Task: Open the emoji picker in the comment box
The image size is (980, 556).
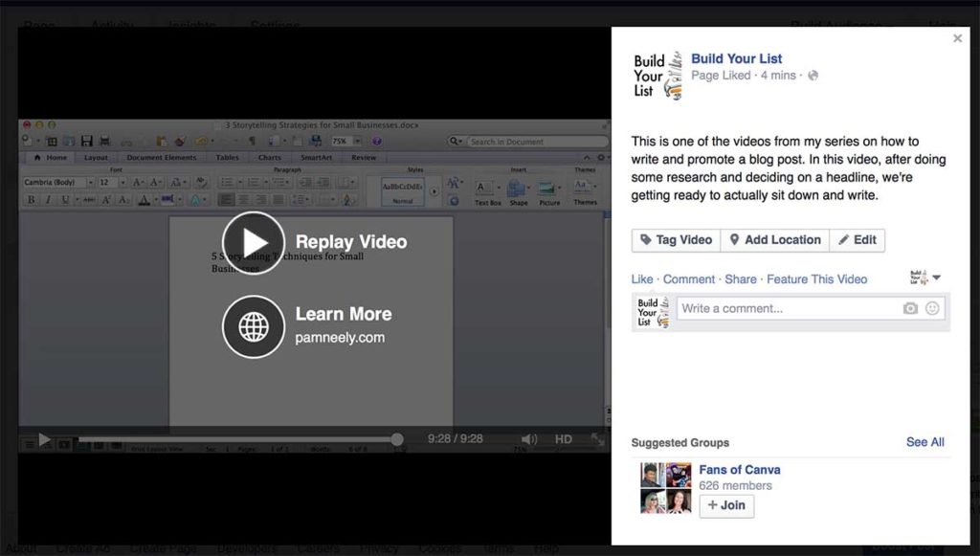Action: [x=932, y=308]
